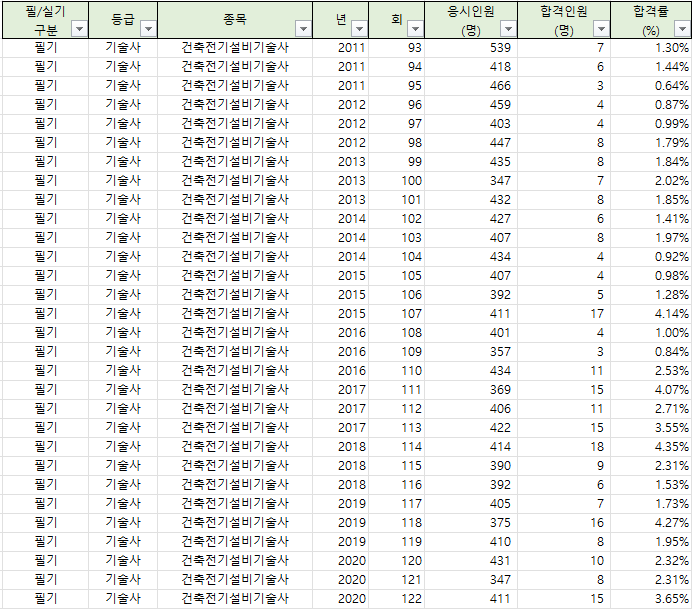Screen dimensions: 692x609
Task: Click 회 cell with value 106
Action: pos(397,294)
